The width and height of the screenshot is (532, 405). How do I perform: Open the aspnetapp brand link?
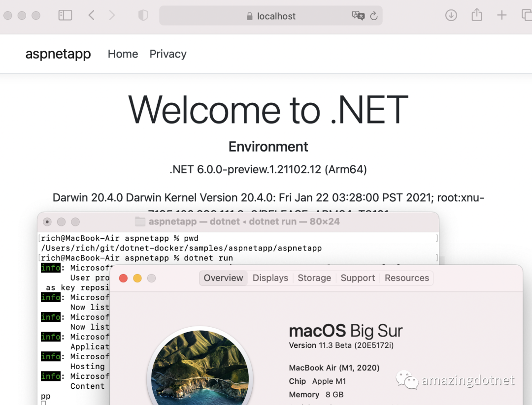(x=58, y=54)
